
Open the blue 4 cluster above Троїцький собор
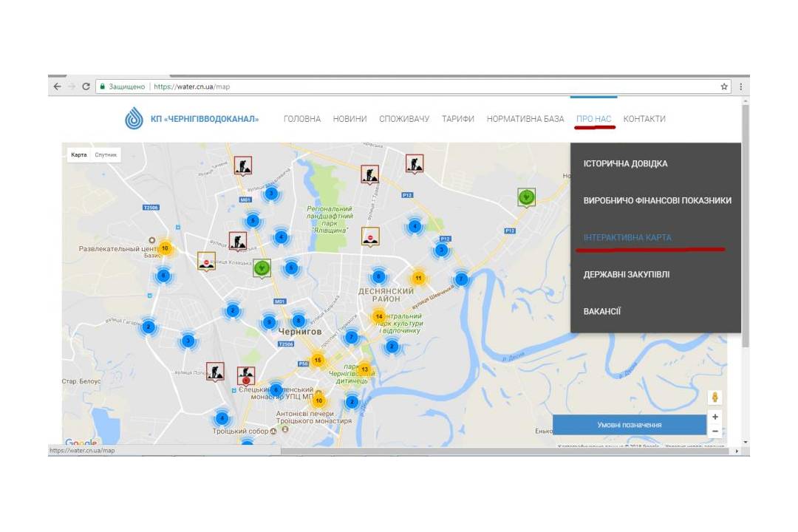(222, 418)
